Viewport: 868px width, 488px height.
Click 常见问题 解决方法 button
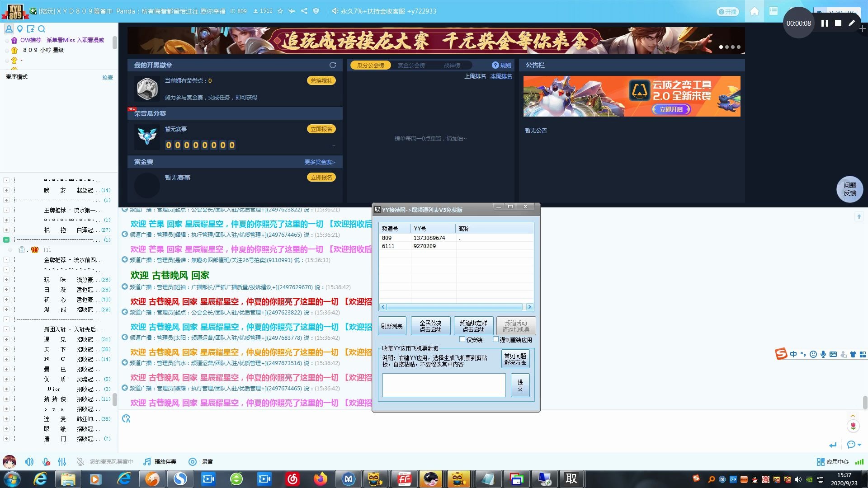point(515,359)
